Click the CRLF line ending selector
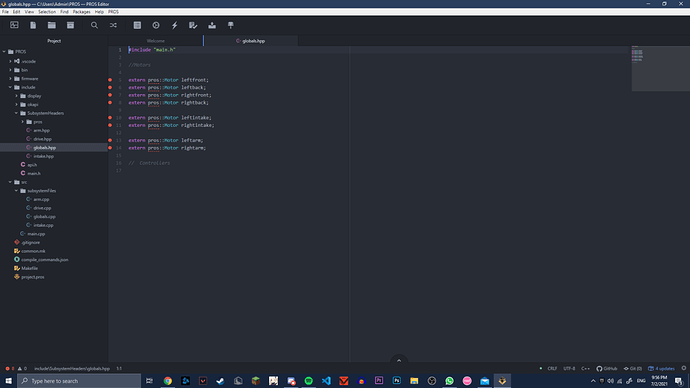 click(552, 369)
